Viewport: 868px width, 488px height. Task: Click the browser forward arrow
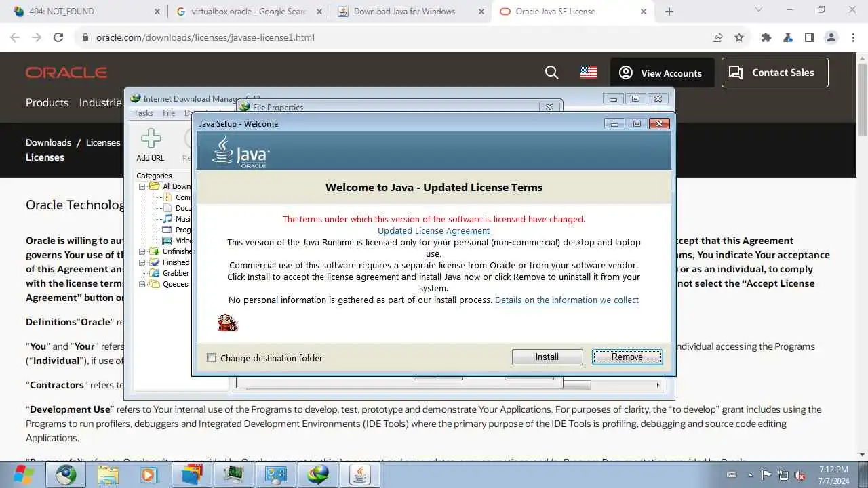click(37, 37)
